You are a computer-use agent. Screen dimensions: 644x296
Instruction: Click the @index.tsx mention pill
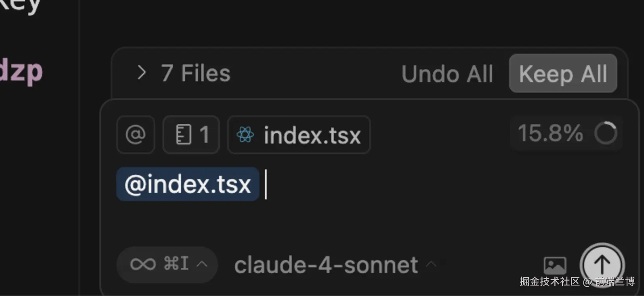(188, 184)
